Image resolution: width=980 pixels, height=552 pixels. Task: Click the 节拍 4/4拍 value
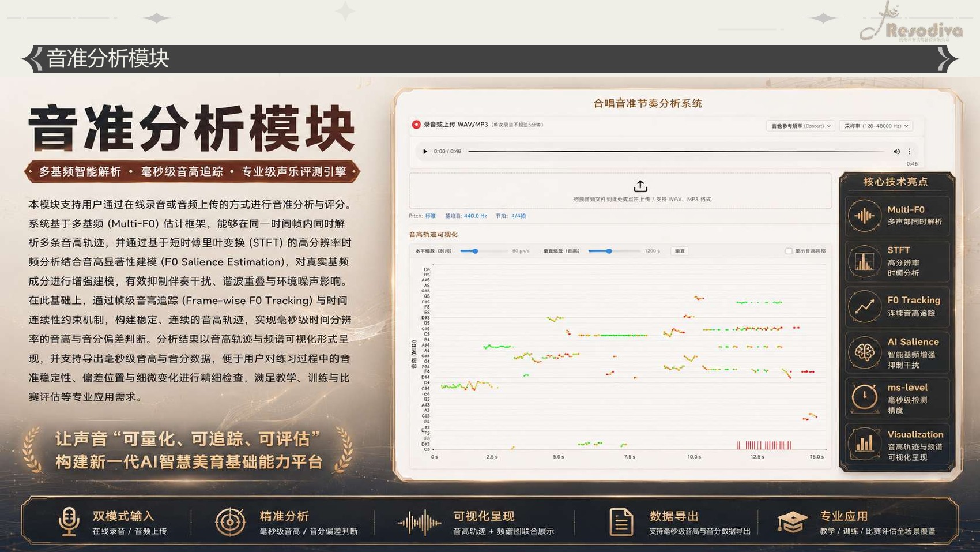point(518,216)
